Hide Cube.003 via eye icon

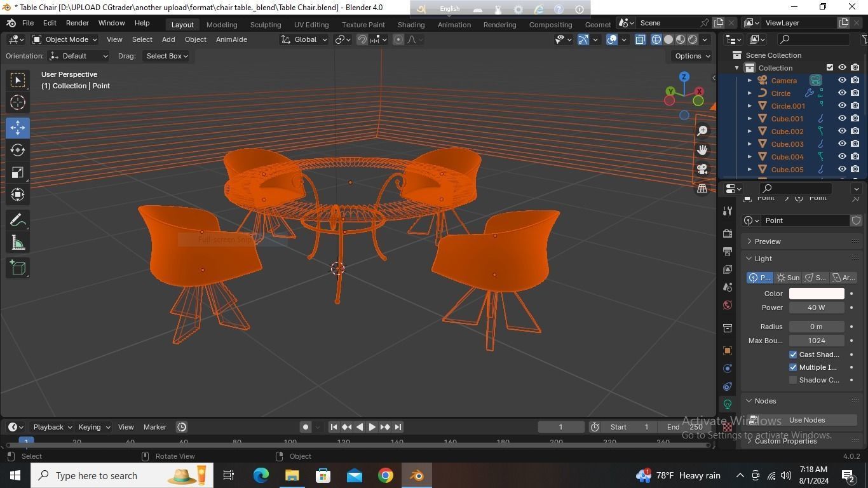[842, 144]
